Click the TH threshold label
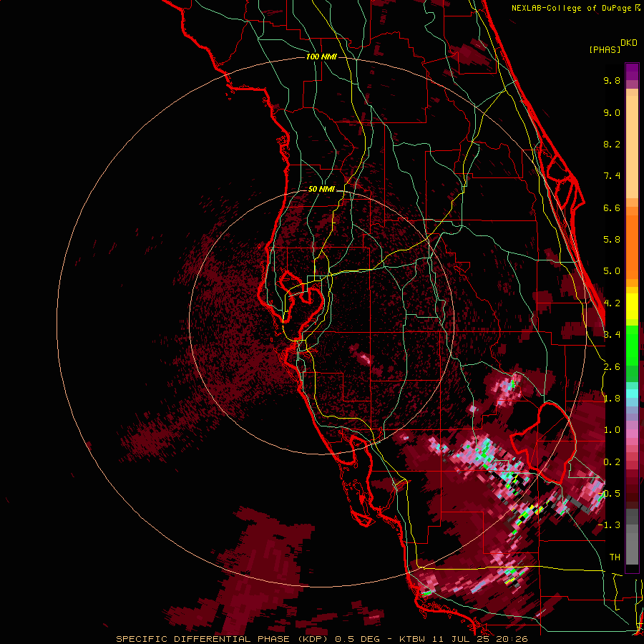This screenshot has height=644, width=644. click(615, 557)
